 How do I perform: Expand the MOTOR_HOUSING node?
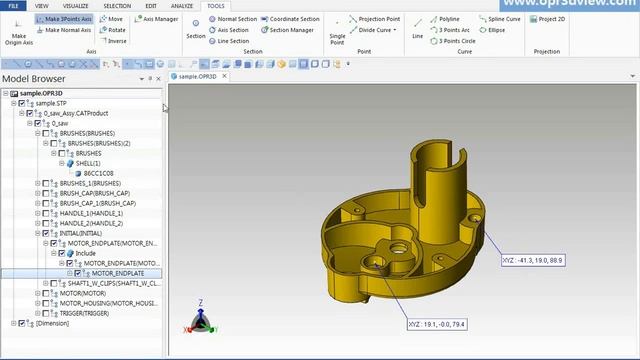click(x=38, y=303)
